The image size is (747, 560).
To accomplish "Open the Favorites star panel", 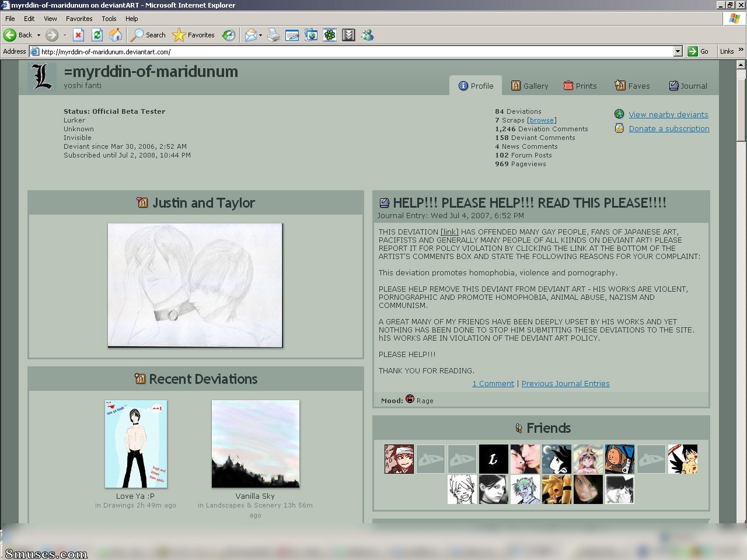I will 194,35.
